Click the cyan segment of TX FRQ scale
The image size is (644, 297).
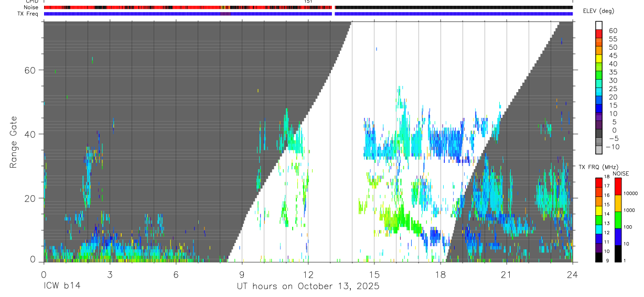pyautogui.click(x=599, y=229)
